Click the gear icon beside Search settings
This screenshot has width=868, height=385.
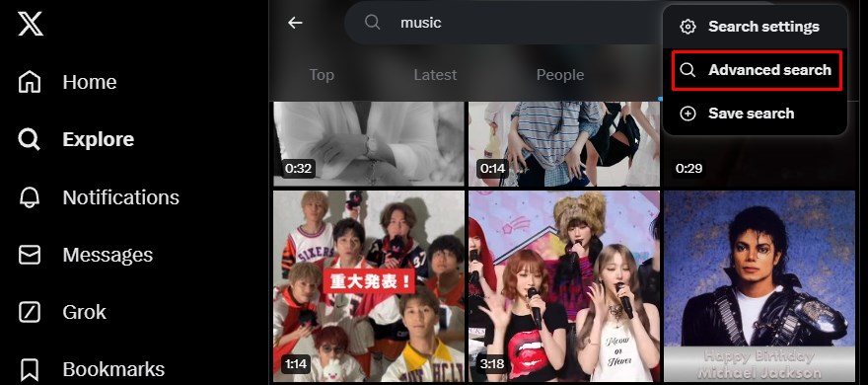687,27
